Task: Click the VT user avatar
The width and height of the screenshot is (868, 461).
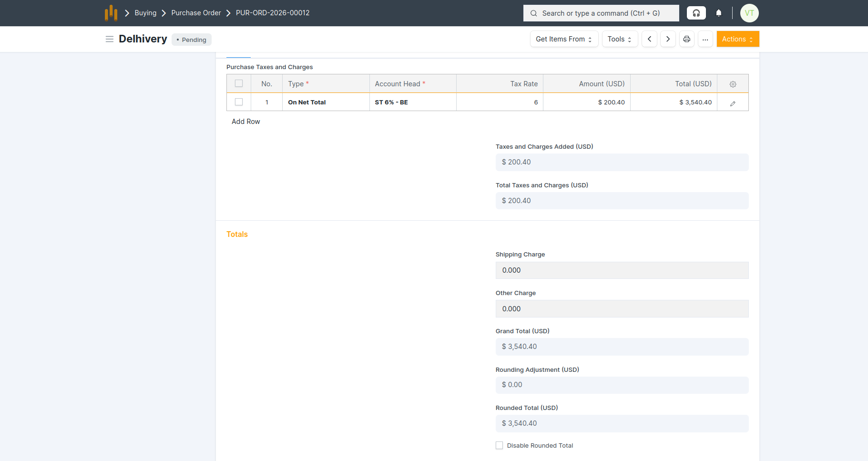Action: click(749, 13)
